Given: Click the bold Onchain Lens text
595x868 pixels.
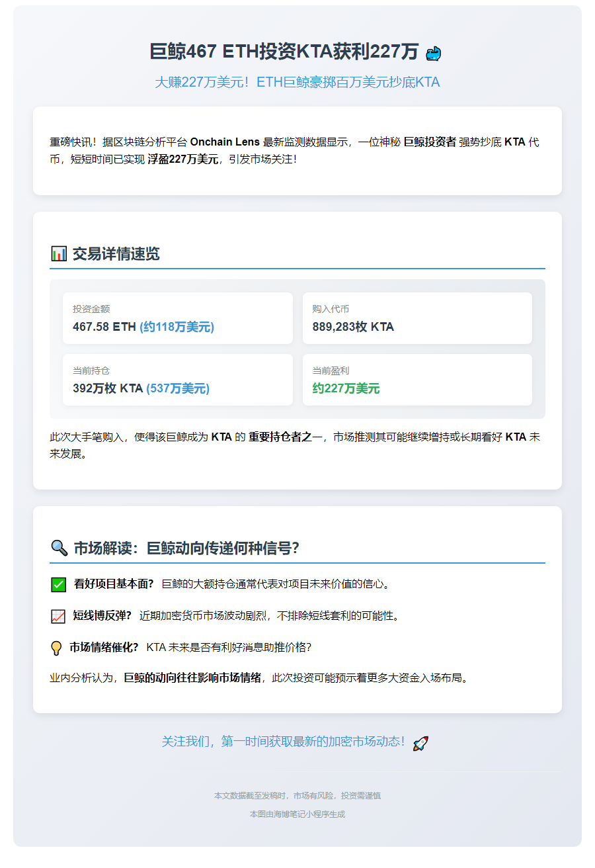Looking at the screenshot, I should 225,142.
